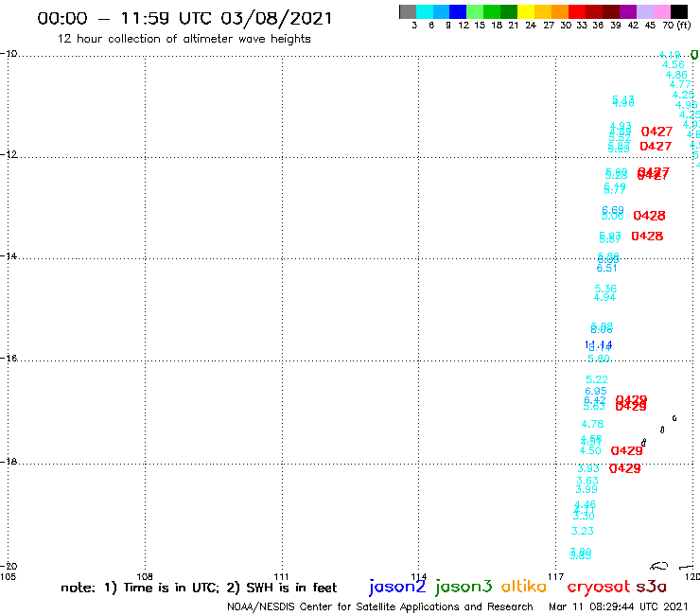Click the cyan legend color swatch
Screen dimensions: 700x615
click(x=425, y=11)
